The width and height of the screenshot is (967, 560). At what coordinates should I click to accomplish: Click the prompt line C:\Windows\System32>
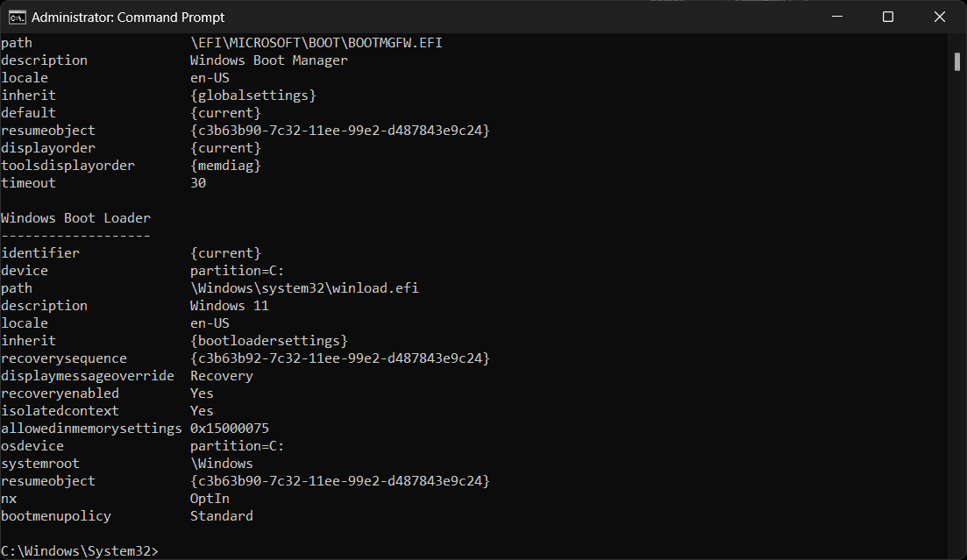pyautogui.click(x=80, y=551)
